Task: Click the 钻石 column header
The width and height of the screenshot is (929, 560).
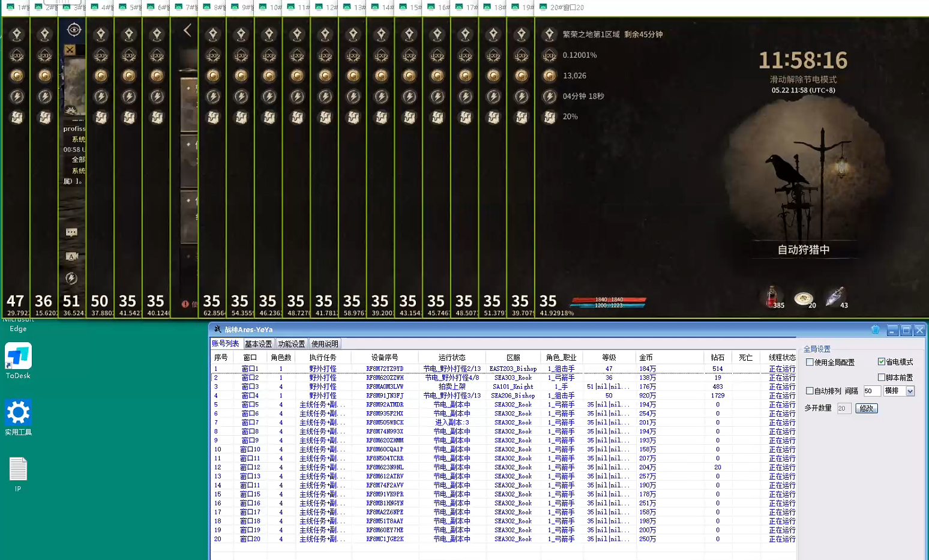Action: (x=718, y=357)
